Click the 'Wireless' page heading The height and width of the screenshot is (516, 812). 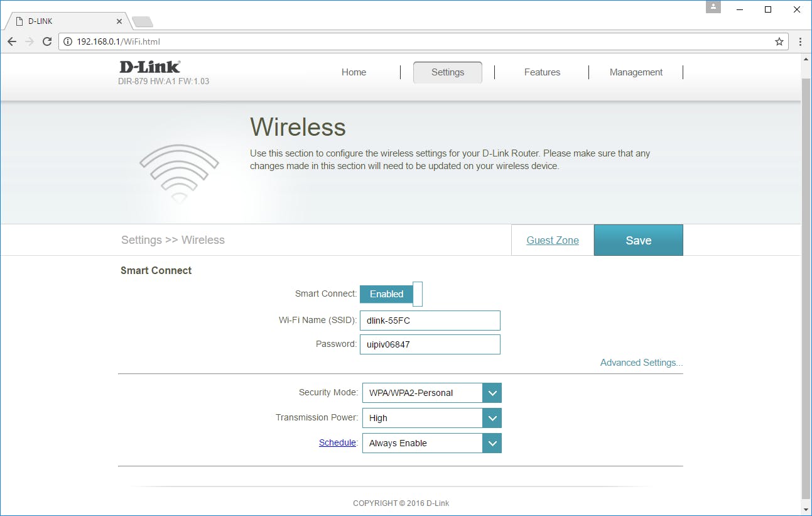298,127
